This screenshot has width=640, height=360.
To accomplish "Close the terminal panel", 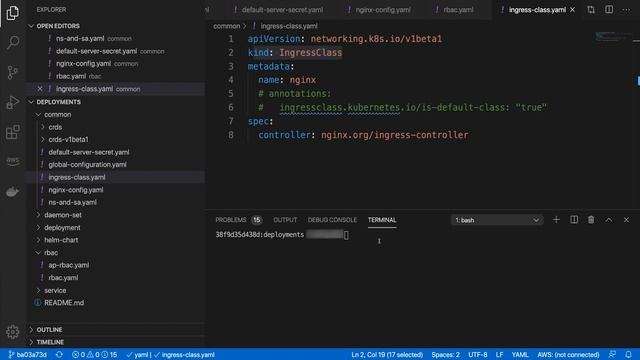I will [626, 220].
